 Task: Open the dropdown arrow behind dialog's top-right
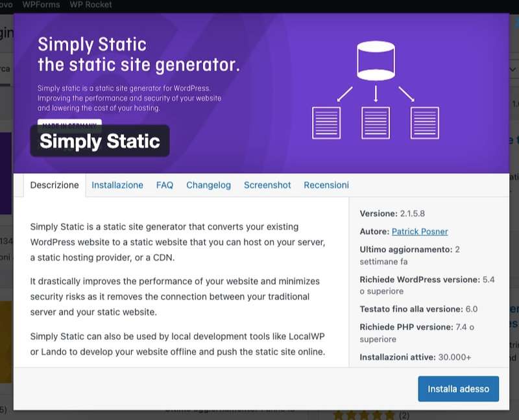pyautogui.click(x=512, y=69)
